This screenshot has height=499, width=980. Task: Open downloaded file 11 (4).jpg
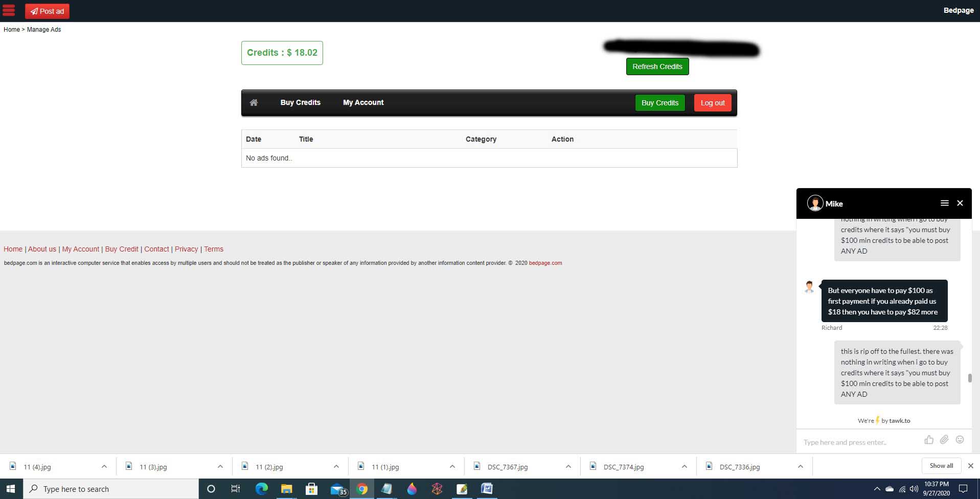pyautogui.click(x=37, y=467)
